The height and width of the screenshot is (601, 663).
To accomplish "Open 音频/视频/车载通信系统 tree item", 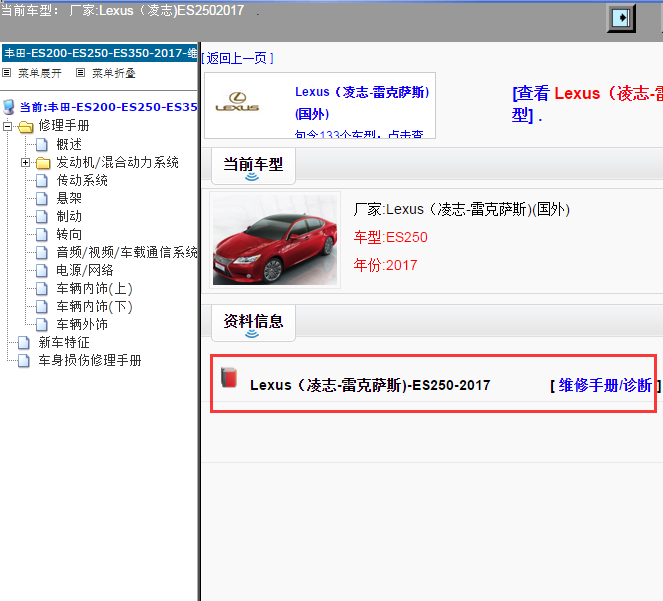I will (x=127, y=252).
